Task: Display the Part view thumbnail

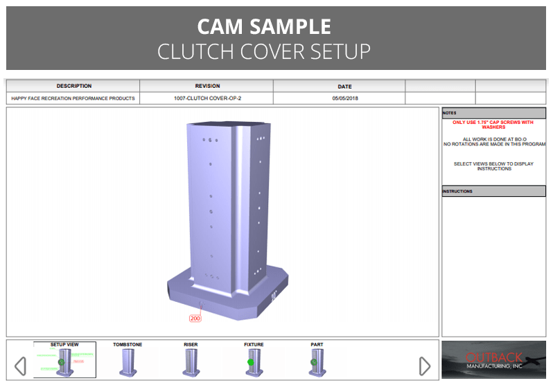Action: pyautogui.click(x=317, y=362)
